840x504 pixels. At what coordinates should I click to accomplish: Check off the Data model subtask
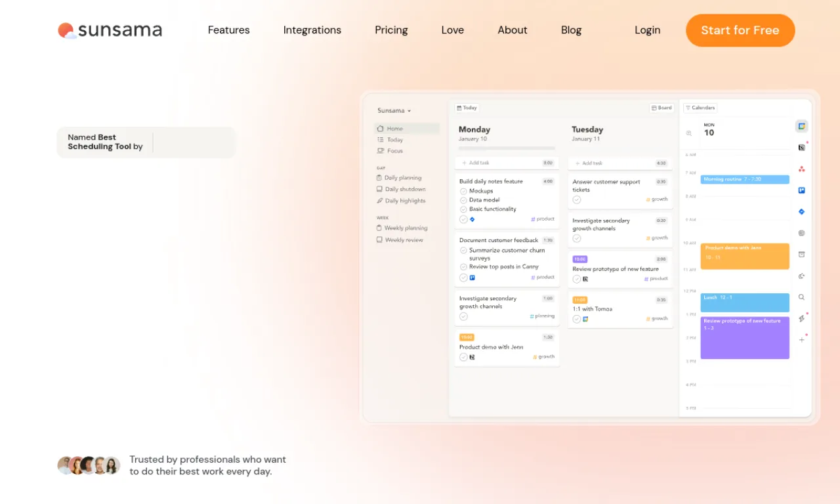(x=463, y=200)
